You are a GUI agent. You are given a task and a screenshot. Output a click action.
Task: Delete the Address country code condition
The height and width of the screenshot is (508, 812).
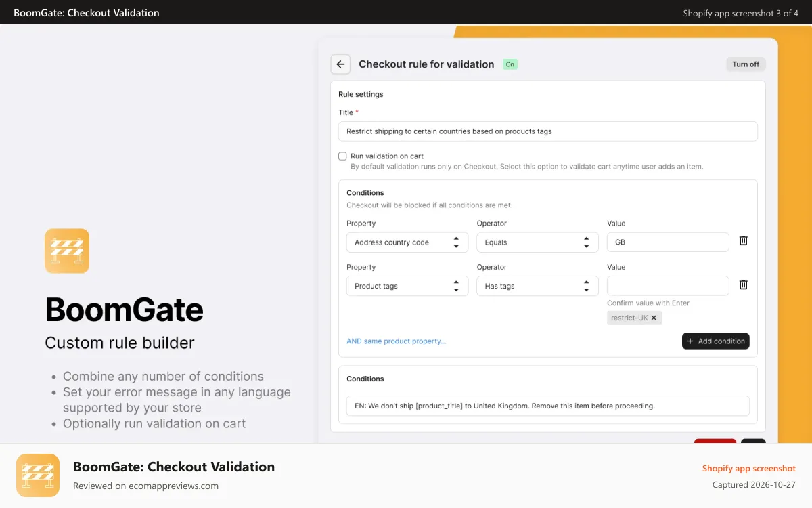(743, 241)
